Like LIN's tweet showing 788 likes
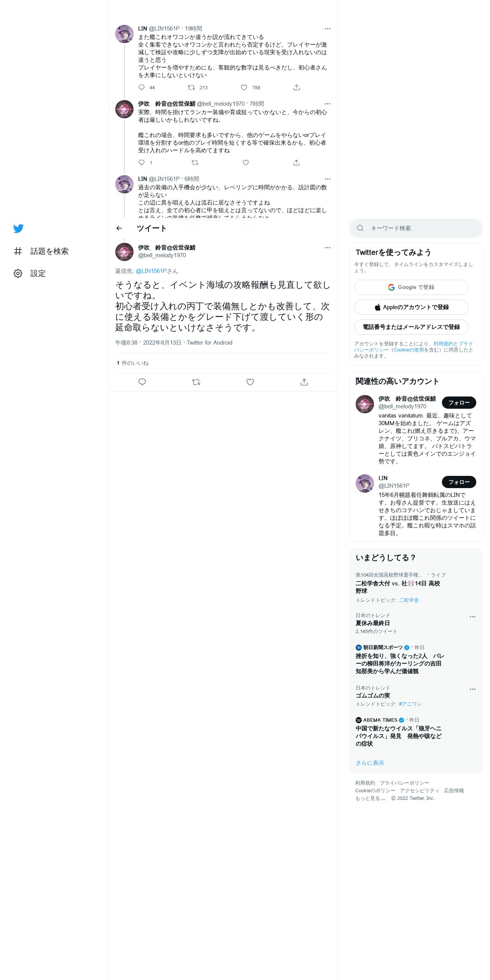The width and height of the screenshot is (490, 980). pos(244,87)
